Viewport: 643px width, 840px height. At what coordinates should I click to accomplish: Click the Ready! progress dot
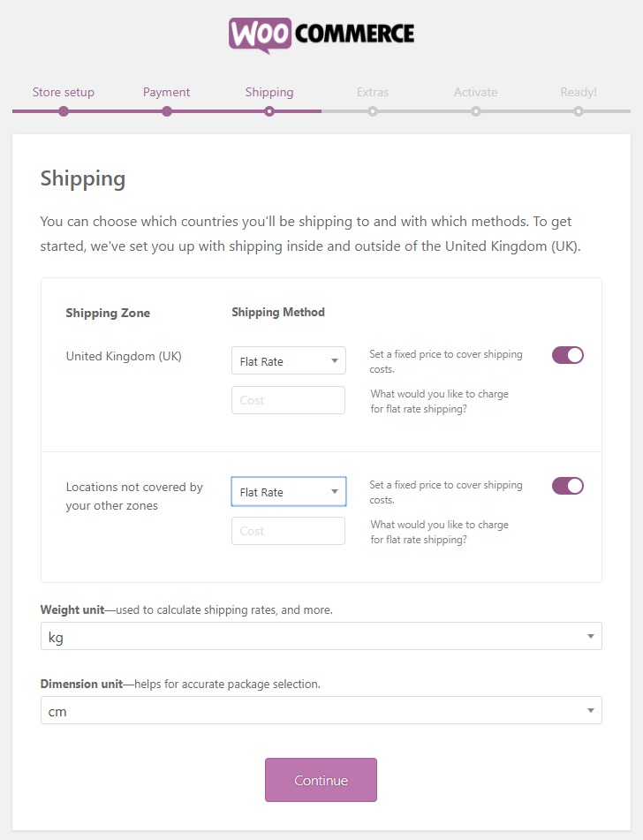[x=579, y=111]
